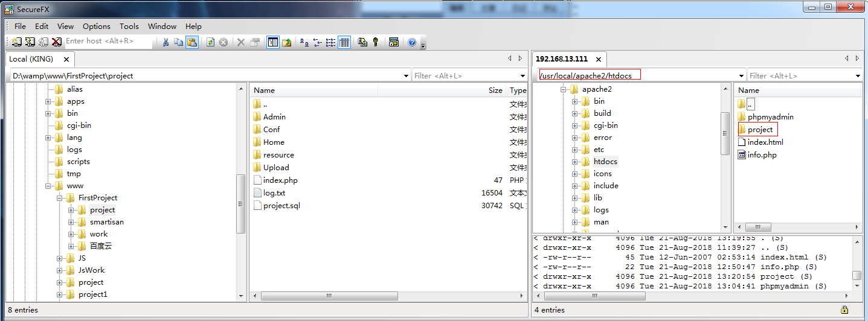This screenshot has height=321, width=868.
Task: Open the Tools menu
Action: (x=129, y=26)
